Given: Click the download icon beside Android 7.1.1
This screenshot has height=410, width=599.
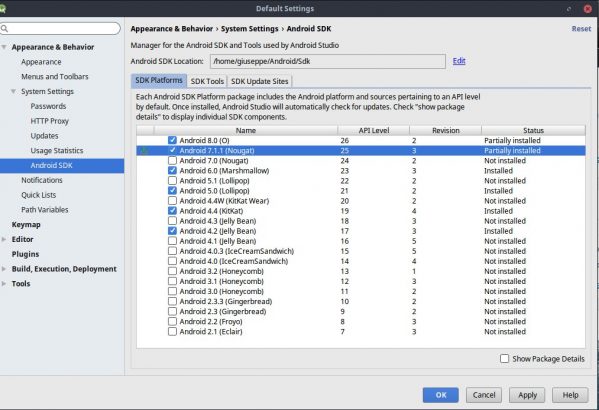Looking at the screenshot, I should point(145,151).
